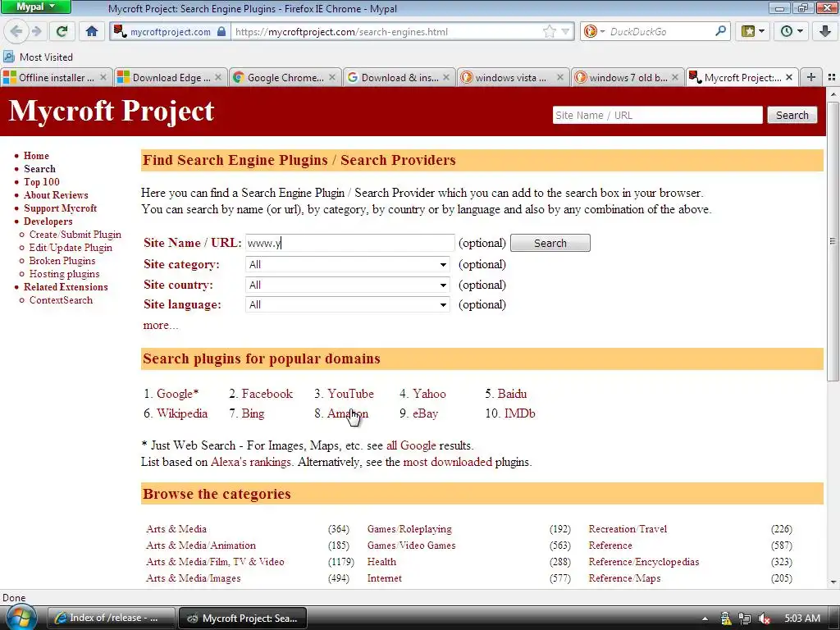The height and width of the screenshot is (630, 840).
Task: Open the Wikipedia popular domain link
Action: click(182, 413)
